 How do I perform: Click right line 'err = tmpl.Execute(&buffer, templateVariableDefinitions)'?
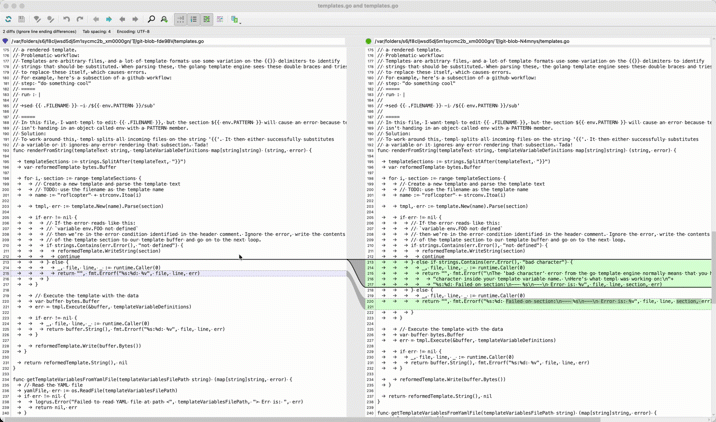click(478, 340)
